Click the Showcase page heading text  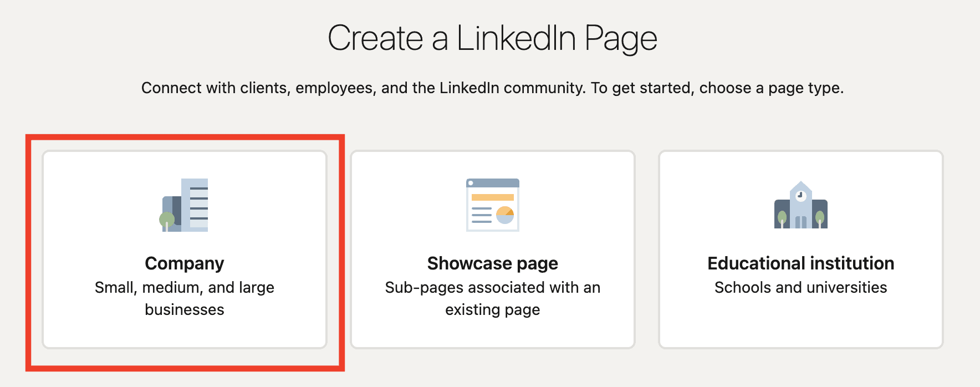493,263
